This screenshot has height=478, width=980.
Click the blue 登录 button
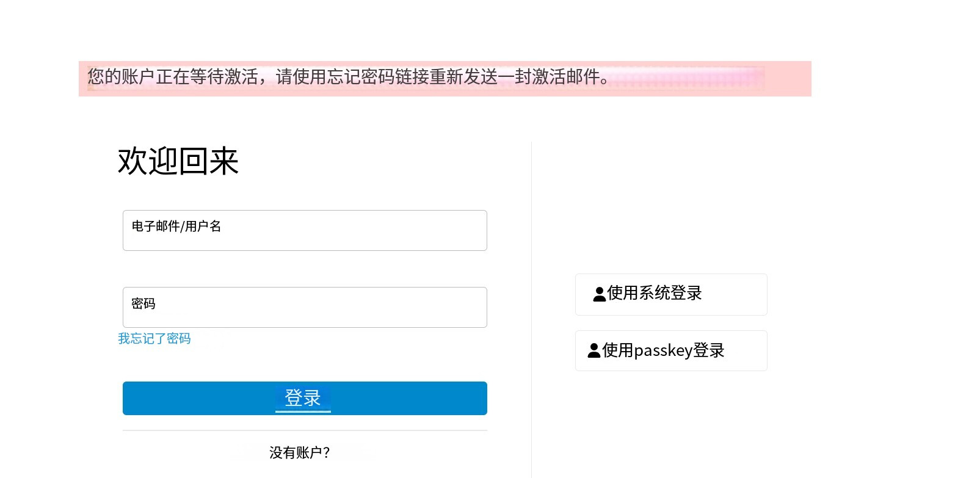[x=305, y=398]
